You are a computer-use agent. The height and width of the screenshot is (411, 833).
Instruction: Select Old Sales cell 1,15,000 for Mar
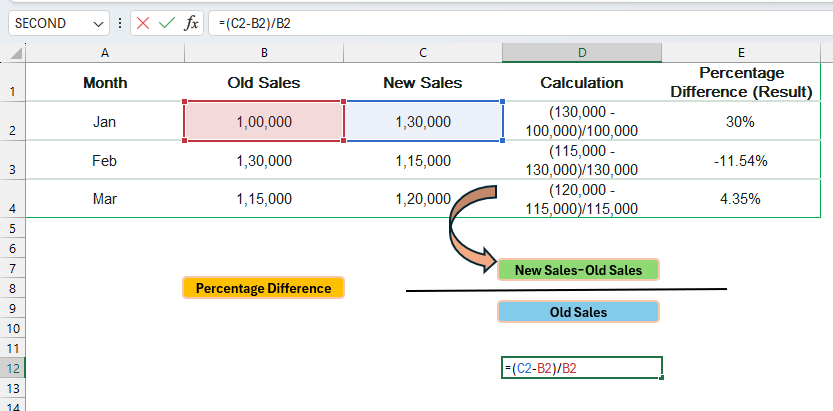coord(264,199)
